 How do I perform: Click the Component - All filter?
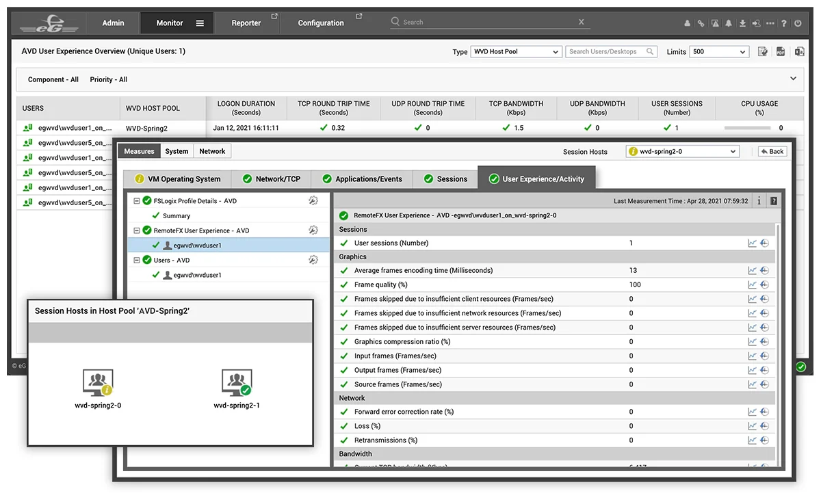tap(53, 79)
